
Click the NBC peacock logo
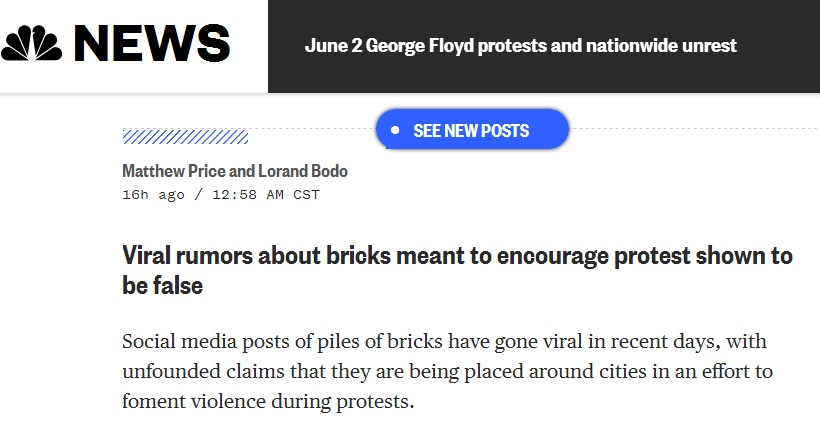(x=32, y=44)
